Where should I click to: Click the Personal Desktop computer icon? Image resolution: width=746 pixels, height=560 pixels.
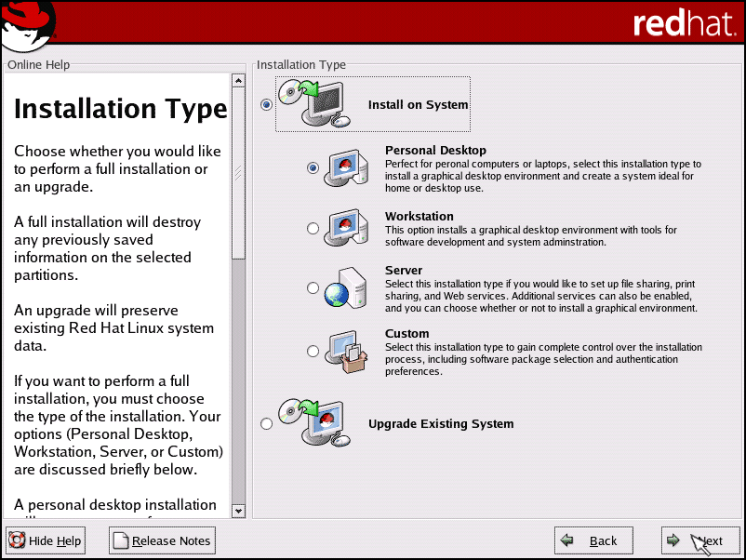pyautogui.click(x=346, y=167)
